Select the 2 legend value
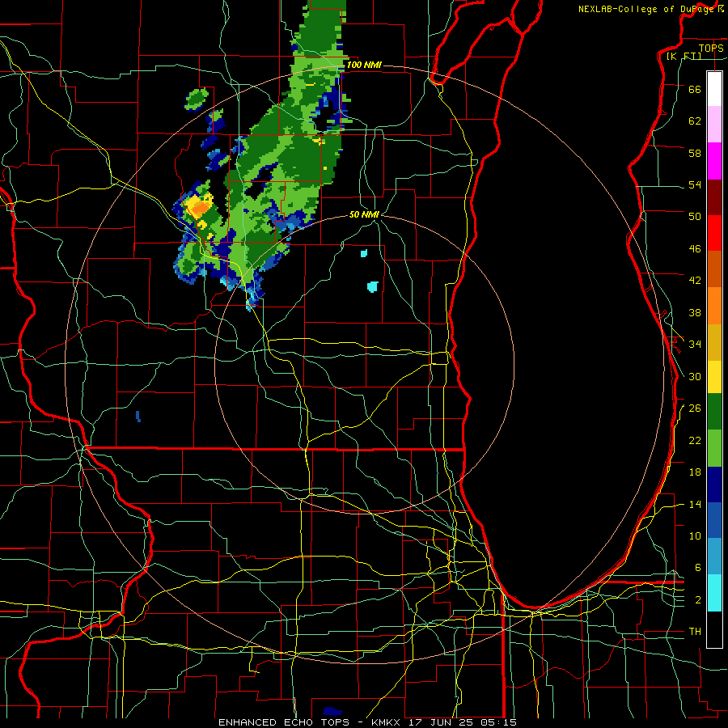This screenshot has height=728, width=728. (x=698, y=599)
